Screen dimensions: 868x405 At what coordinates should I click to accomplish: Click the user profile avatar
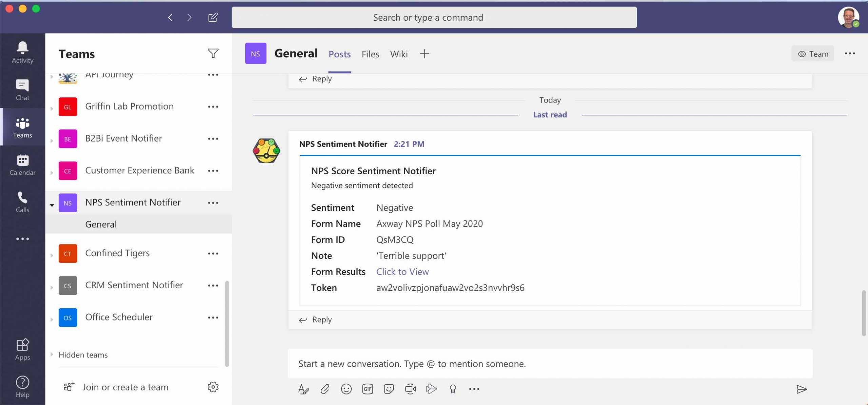tap(848, 17)
